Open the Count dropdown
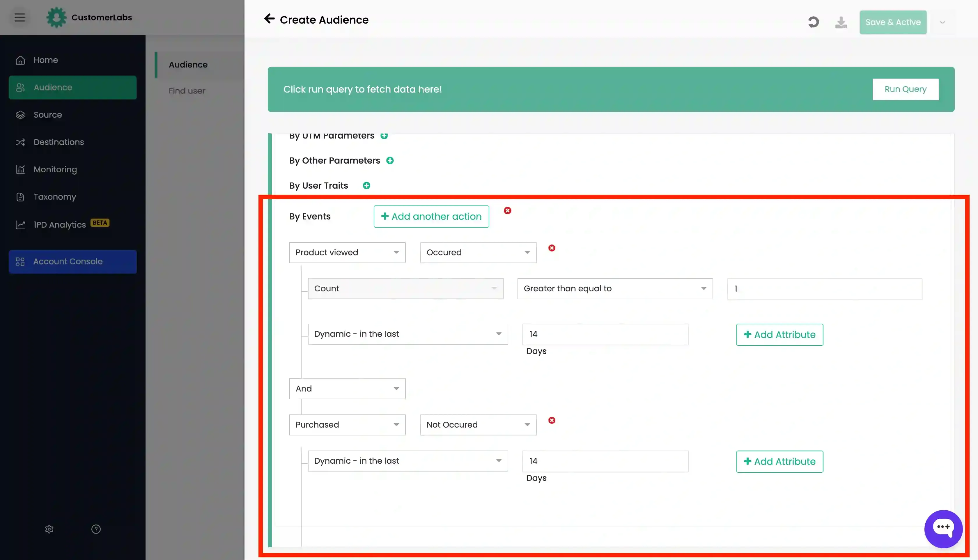The width and height of the screenshot is (978, 560). point(405,289)
